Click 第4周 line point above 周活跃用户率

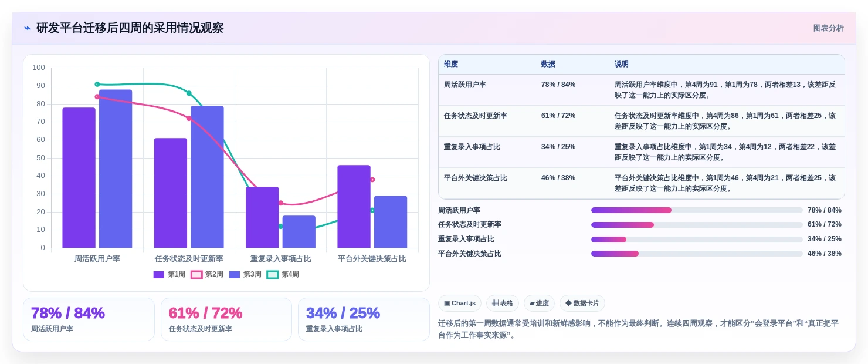coord(97,84)
